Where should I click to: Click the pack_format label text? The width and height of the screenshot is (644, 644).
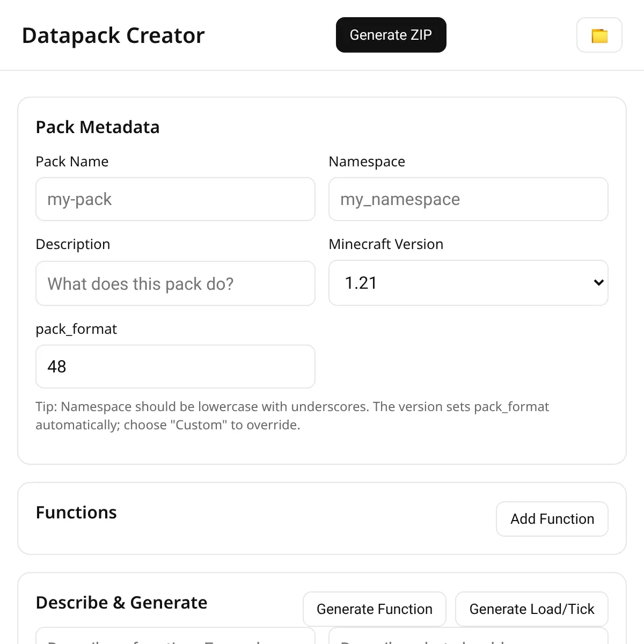tap(76, 329)
